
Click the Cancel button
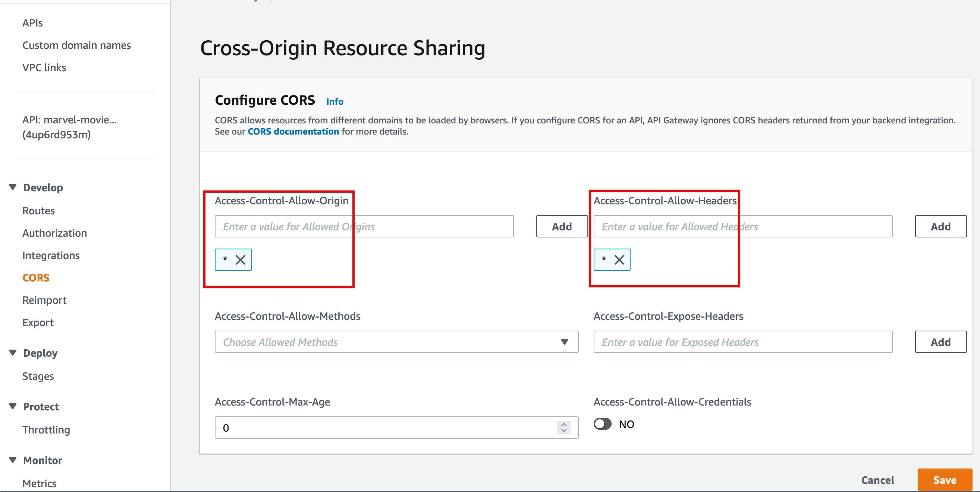click(878, 480)
